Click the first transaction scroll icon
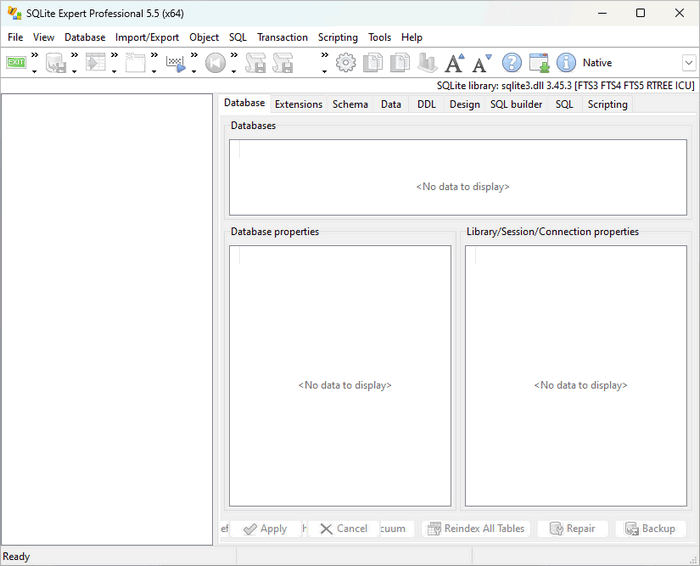This screenshot has width=700, height=566. point(256,63)
